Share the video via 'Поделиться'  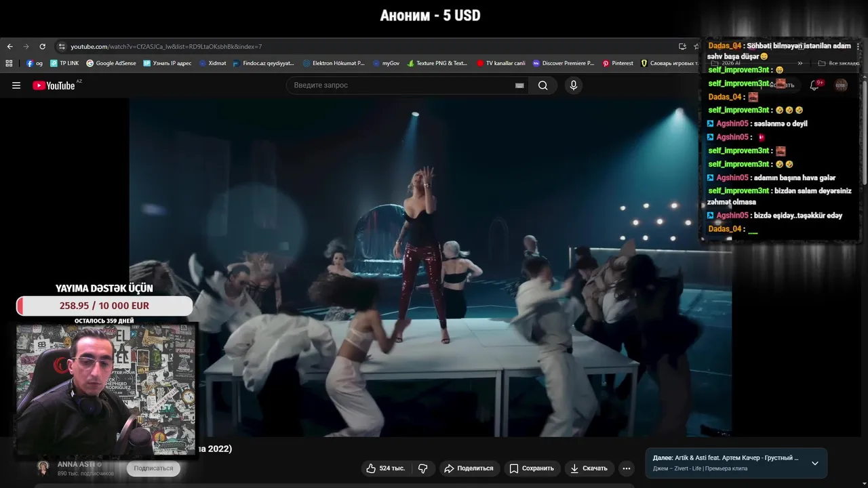click(x=469, y=468)
